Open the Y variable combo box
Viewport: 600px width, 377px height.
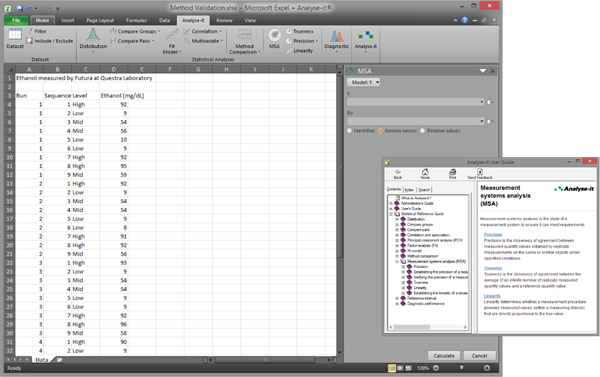(416, 102)
